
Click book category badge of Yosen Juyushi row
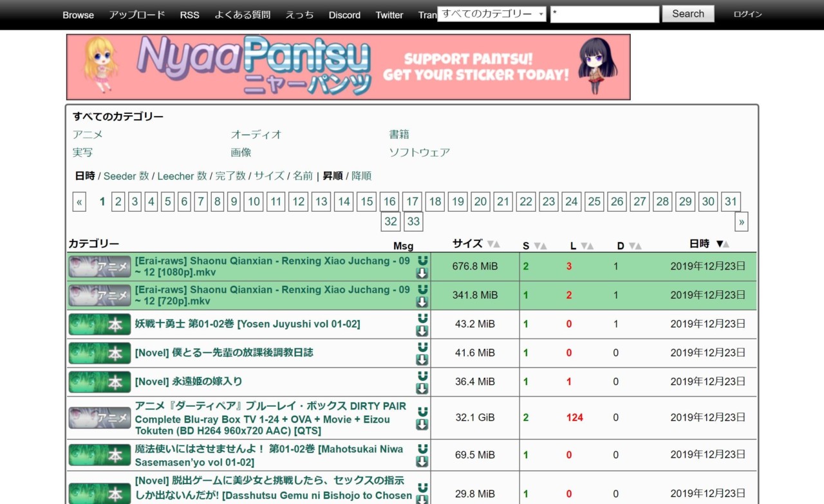pyautogui.click(x=100, y=324)
